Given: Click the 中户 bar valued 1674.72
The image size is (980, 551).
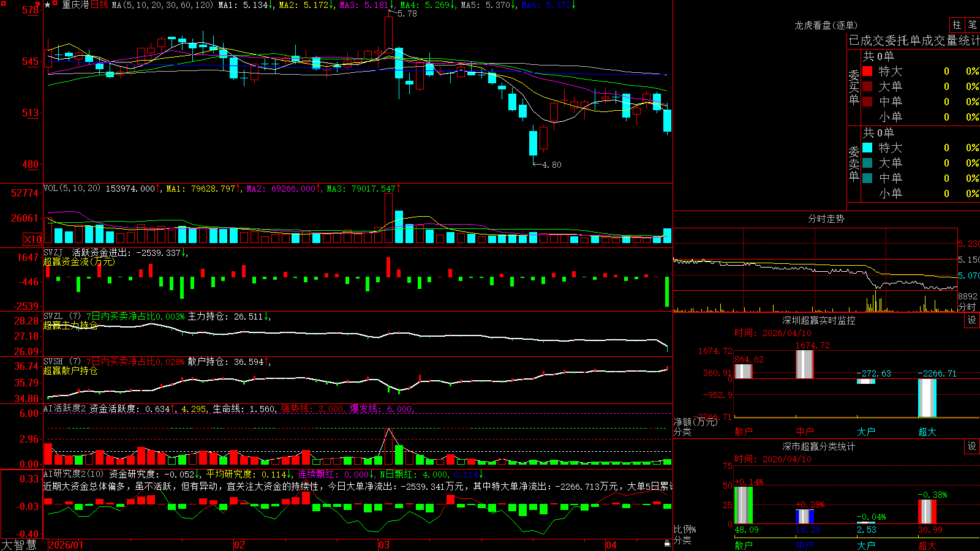Looking at the screenshot, I should tap(805, 364).
